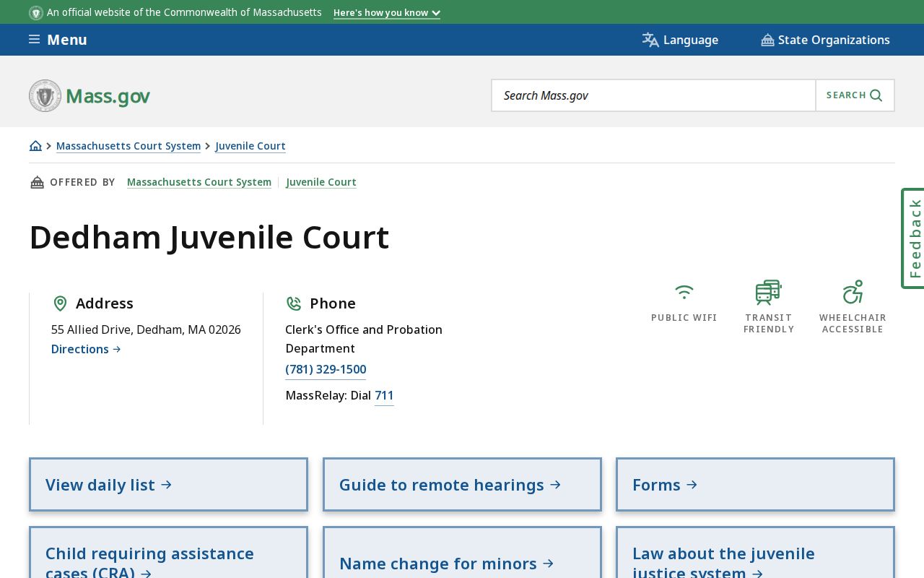
Task: Click the home breadcrumb icon
Action: click(35, 146)
